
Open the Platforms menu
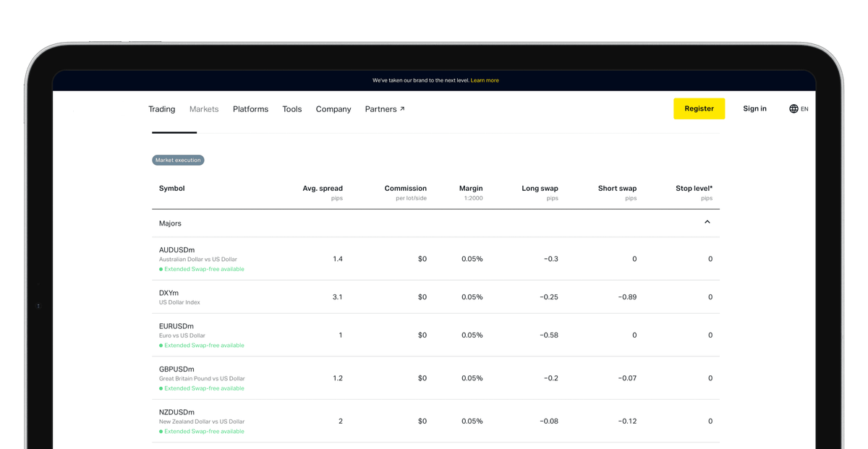click(x=250, y=109)
